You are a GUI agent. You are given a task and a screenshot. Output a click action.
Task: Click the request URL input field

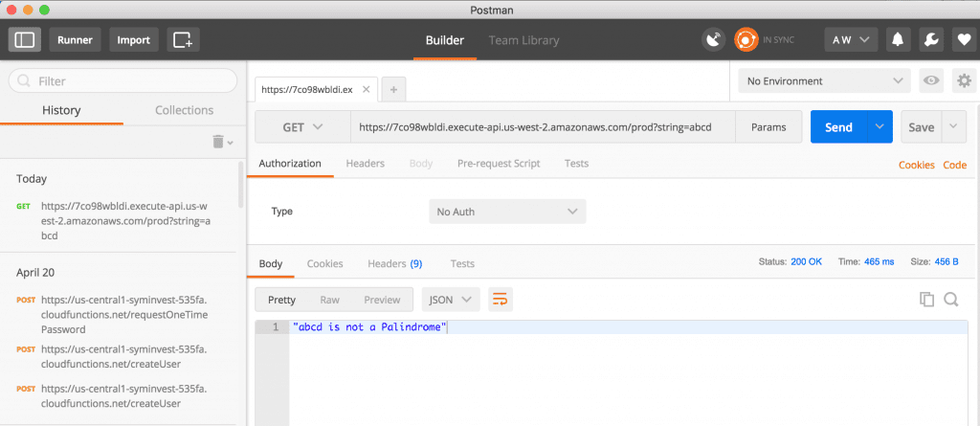pyautogui.click(x=543, y=127)
